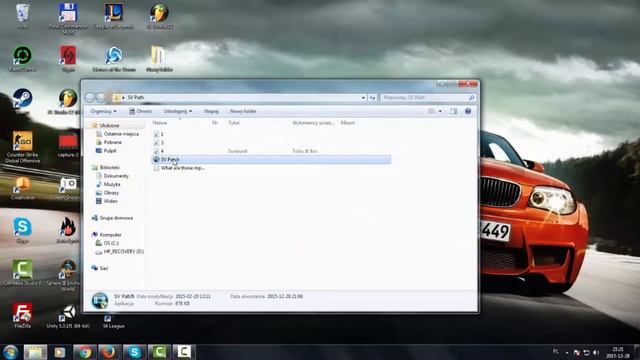The image size is (640, 360).
Task: Click the SV Path address bar
Action: (240, 98)
